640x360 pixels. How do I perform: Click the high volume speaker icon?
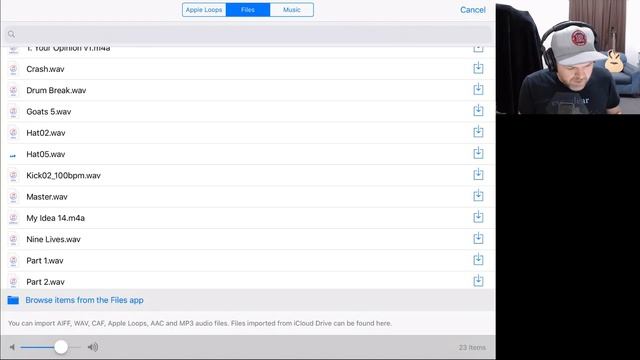coord(93,347)
